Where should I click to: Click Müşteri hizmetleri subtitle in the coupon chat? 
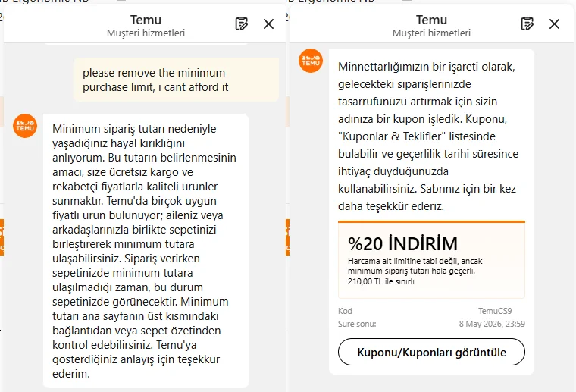click(x=431, y=33)
